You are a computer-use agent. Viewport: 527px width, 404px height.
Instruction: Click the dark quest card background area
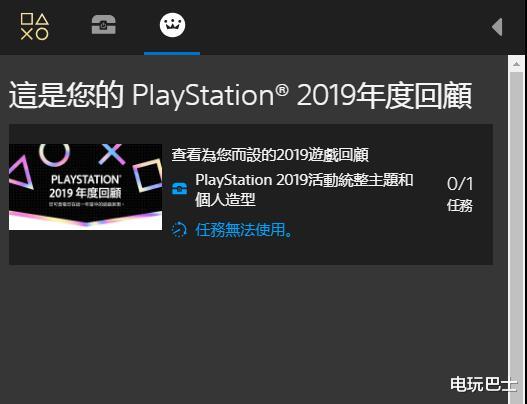(x=251, y=195)
